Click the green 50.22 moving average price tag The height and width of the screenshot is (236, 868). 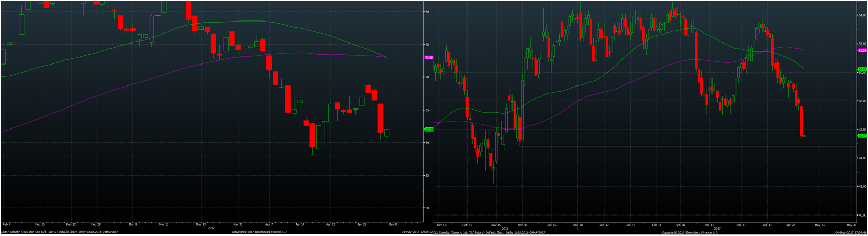coord(862,69)
